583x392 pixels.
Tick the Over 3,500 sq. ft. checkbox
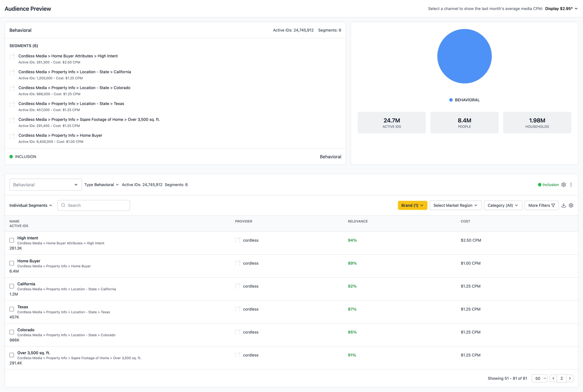click(12, 355)
